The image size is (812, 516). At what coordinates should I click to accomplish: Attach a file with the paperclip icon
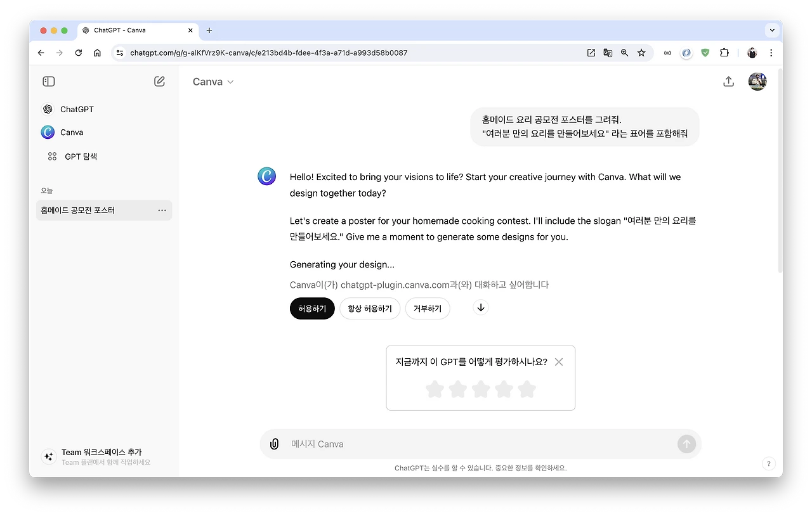(x=274, y=444)
